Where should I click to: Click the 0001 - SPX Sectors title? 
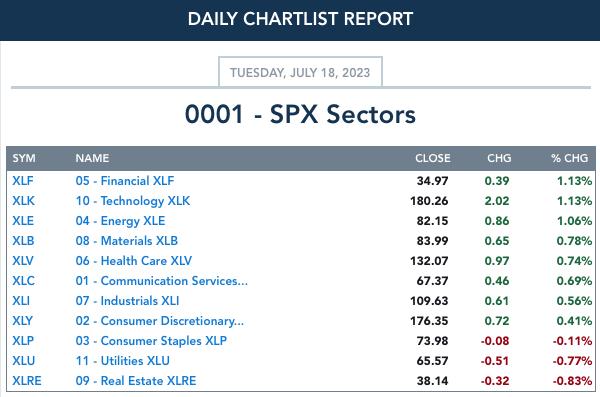click(300, 114)
